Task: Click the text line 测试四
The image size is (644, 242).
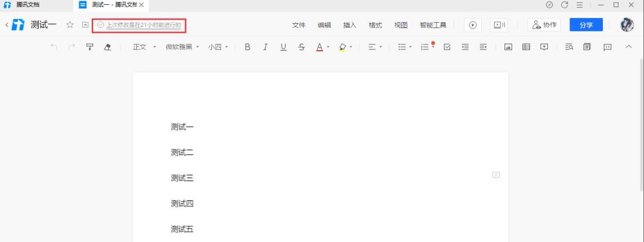Action: (182, 204)
